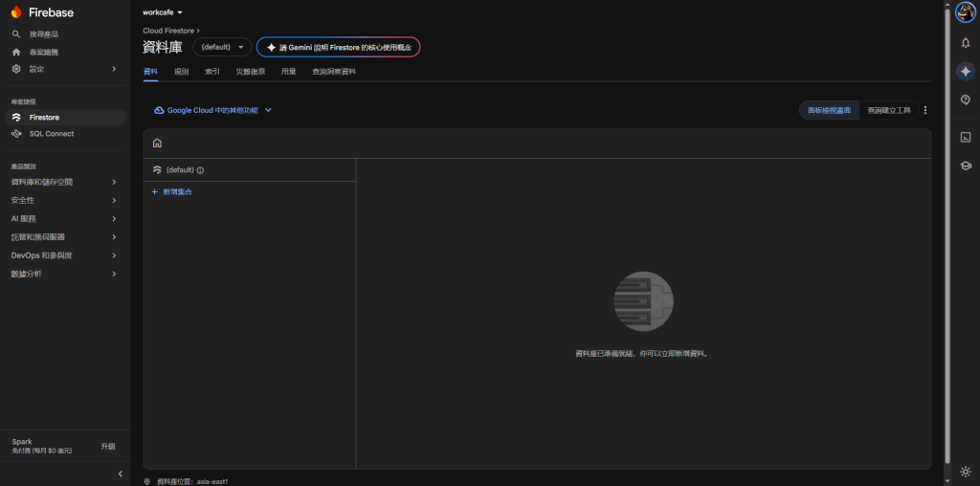Switch to the 查詢洞察資料 tab
The image size is (980, 486).
pos(334,72)
